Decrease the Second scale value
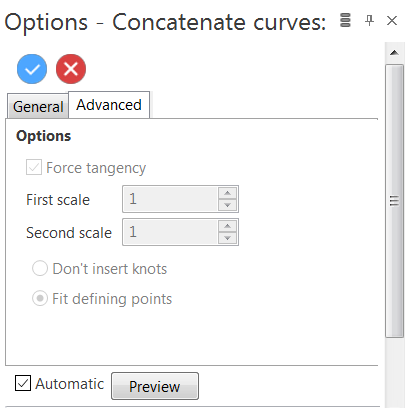Image resolution: width=405 pixels, height=408 pixels. point(227,238)
